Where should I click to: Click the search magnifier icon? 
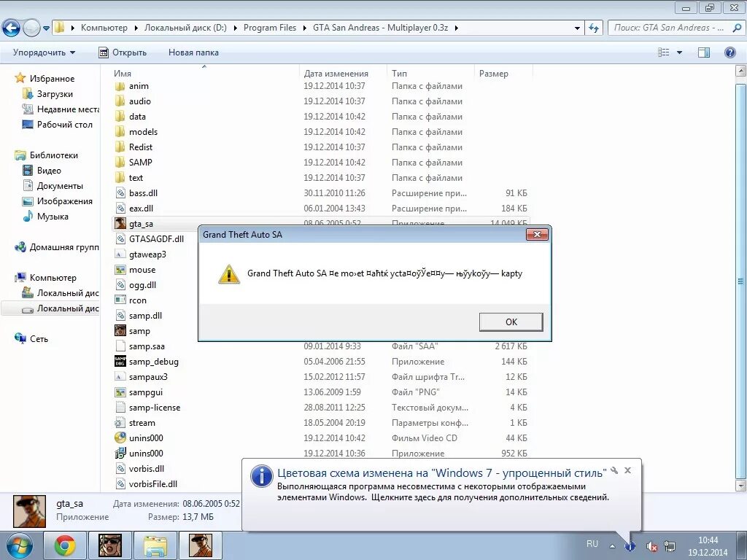click(x=737, y=28)
